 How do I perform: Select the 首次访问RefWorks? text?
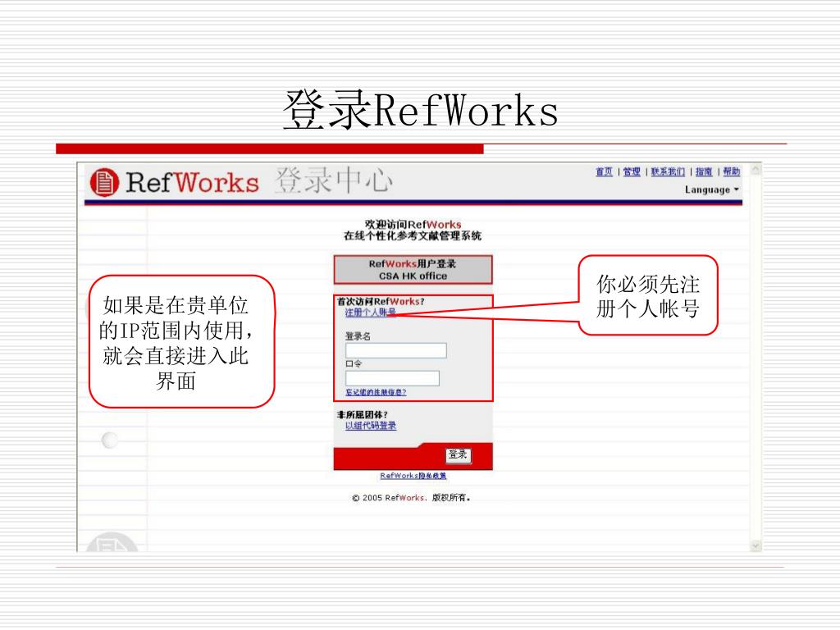tap(381, 302)
